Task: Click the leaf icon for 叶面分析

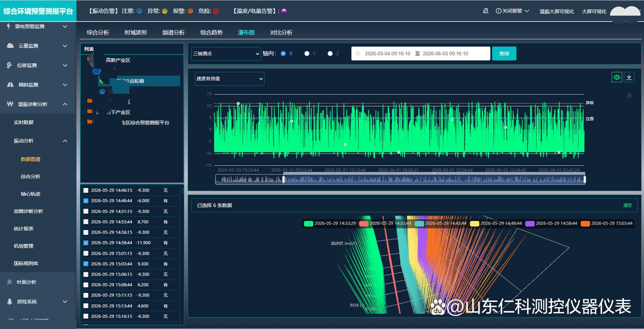Action: 9,282
